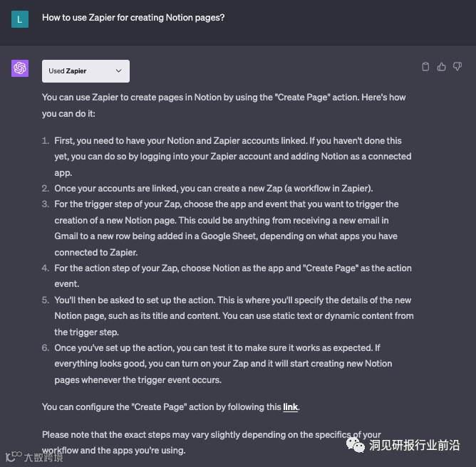The width and height of the screenshot is (476, 467).
Task: Expand the Used Zapier plugin dropdown
Action: coord(86,71)
